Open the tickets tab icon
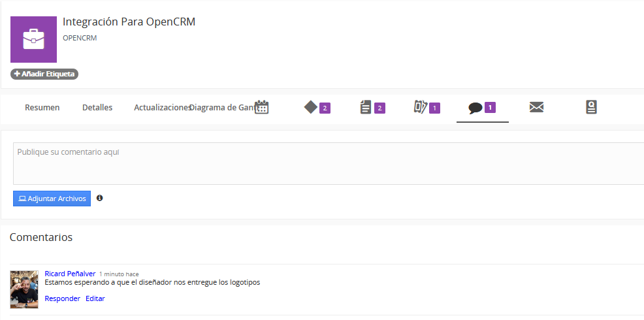The width and height of the screenshot is (644, 320). tap(421, 107)
